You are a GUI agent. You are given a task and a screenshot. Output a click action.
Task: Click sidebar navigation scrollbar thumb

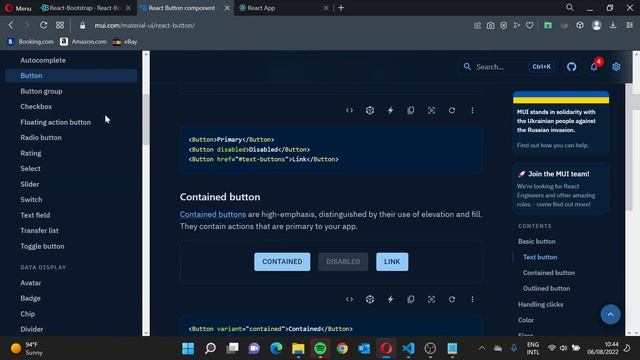coord(146,119)
